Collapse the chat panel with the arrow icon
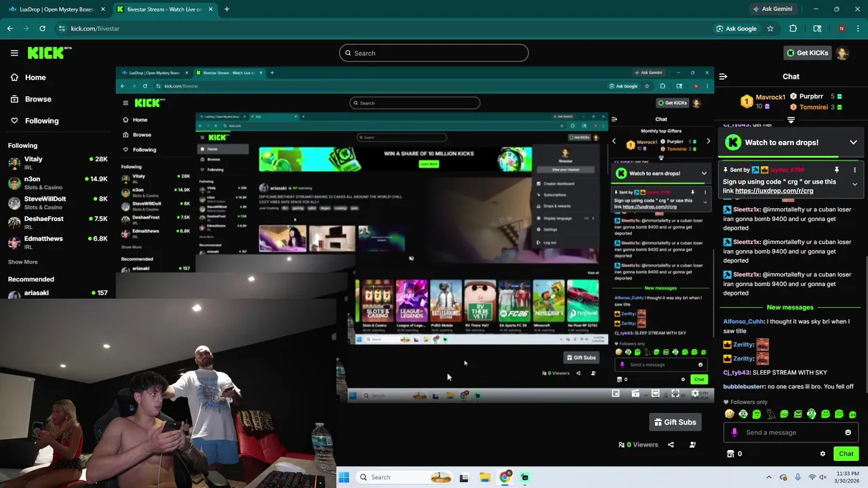 point(723,77)
